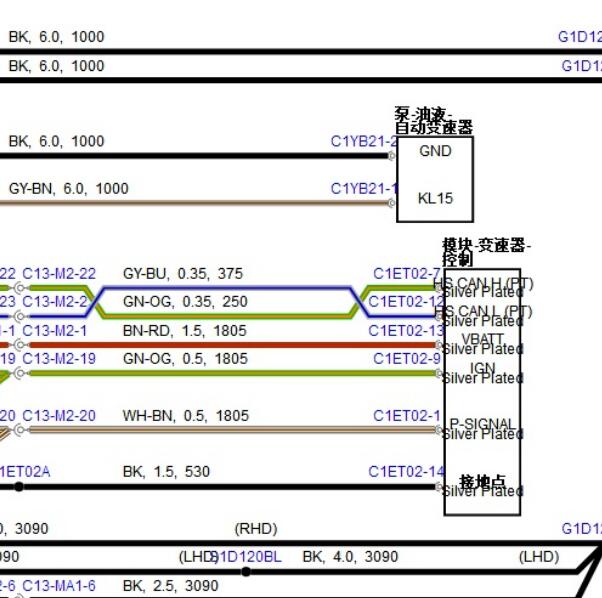
Task: Click wire label BN-RD, 1.5, 1805
Action: [x=184, y=330]
